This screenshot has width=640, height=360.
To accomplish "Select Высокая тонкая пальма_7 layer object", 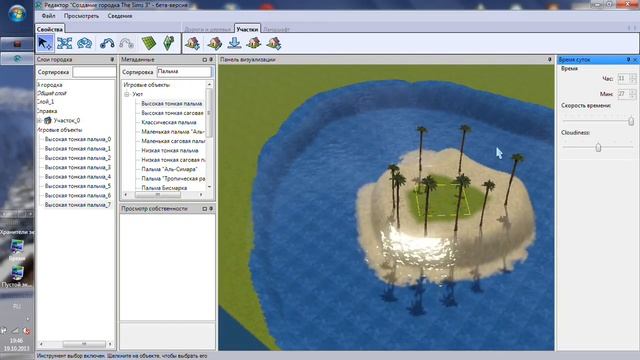I will [78, 205].
